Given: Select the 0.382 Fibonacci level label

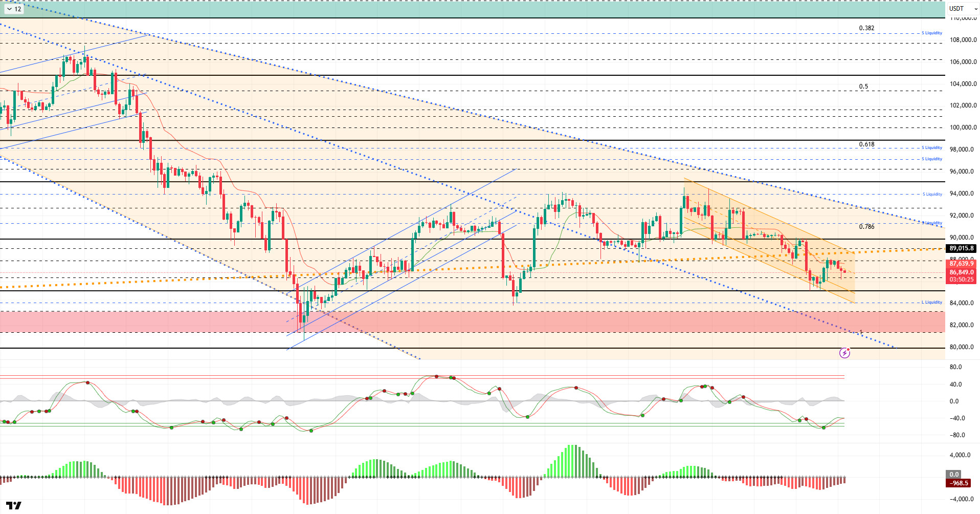Looking at the screenshot, I should pos(866,28).
